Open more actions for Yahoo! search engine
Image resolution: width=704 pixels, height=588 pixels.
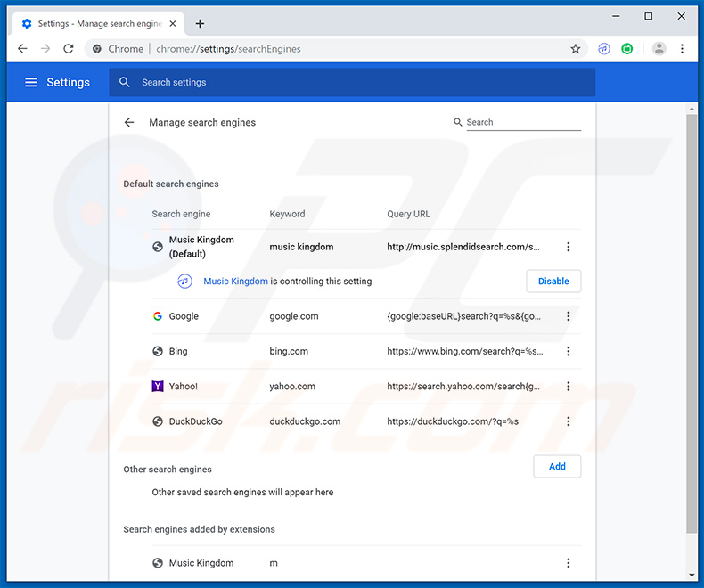569,387
